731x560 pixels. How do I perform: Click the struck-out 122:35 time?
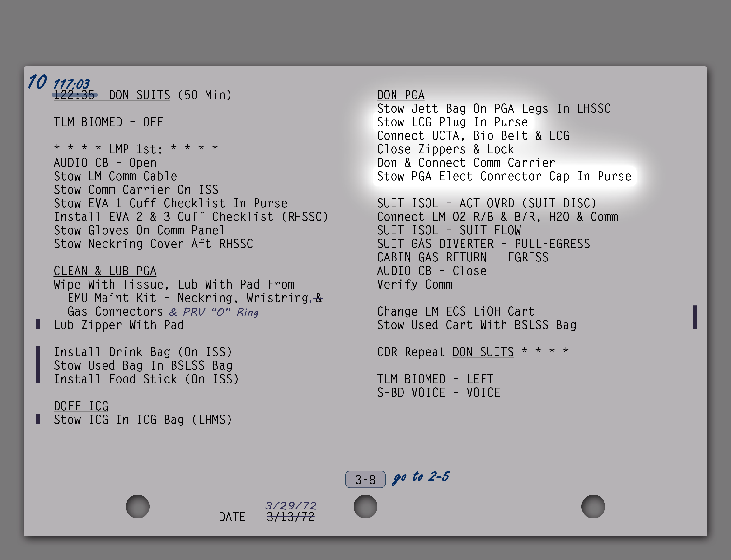pyautogui.click(x=74, y=95)
